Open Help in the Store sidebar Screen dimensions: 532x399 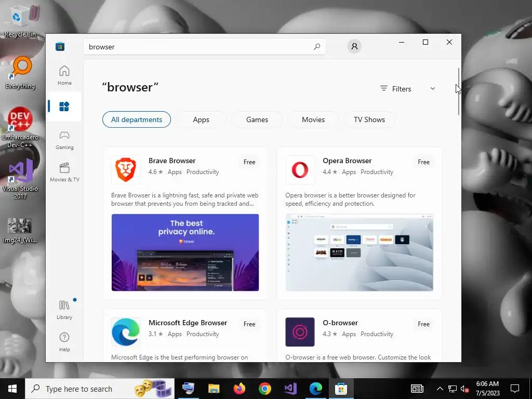[x=64, y=342]
